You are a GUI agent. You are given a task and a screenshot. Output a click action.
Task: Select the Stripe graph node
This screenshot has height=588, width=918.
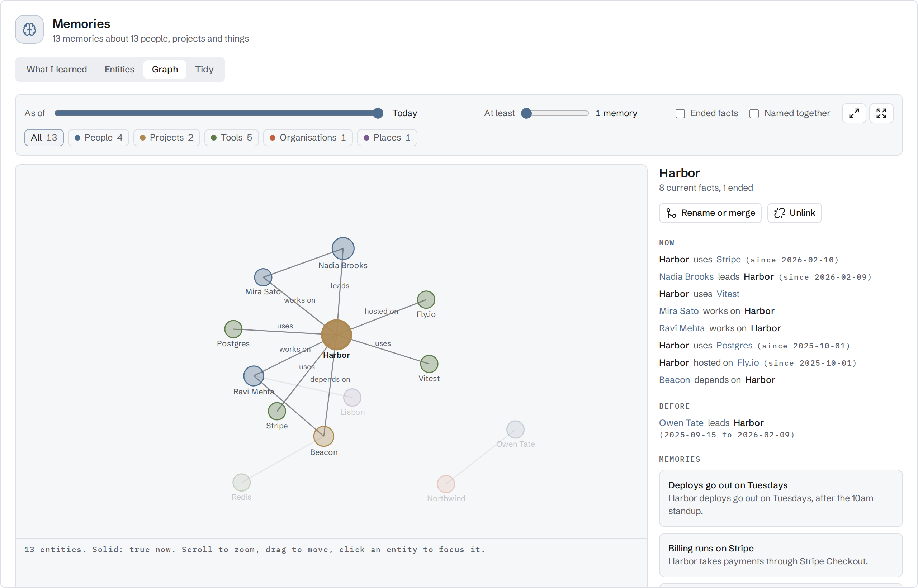point(277,411)
